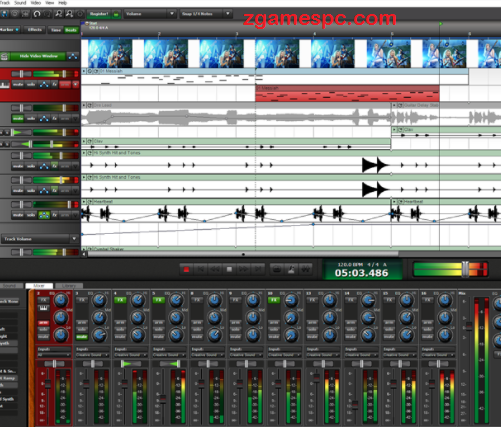Click the Save project toolbar icon
Image resolution: width=501 pixels, height=427 pixels.
pyautogui.click(x=4, y=14)
